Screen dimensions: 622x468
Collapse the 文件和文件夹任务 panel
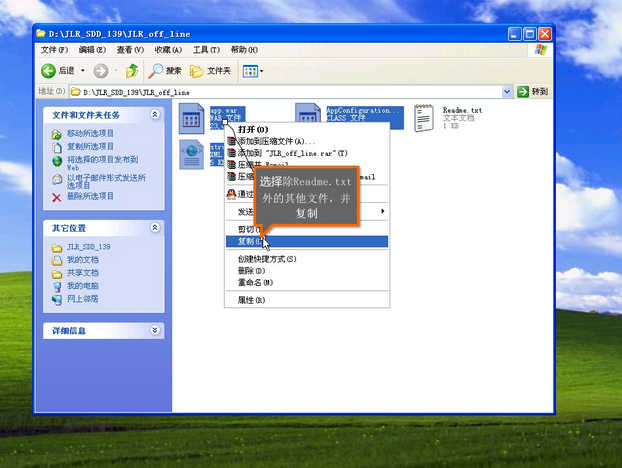point(155,115)
